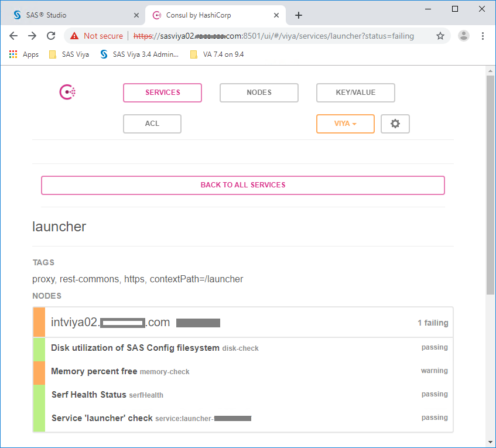496x448 pixels.
Task: Click the page vertical scrollbar thumb
Action: coord(490,185)
